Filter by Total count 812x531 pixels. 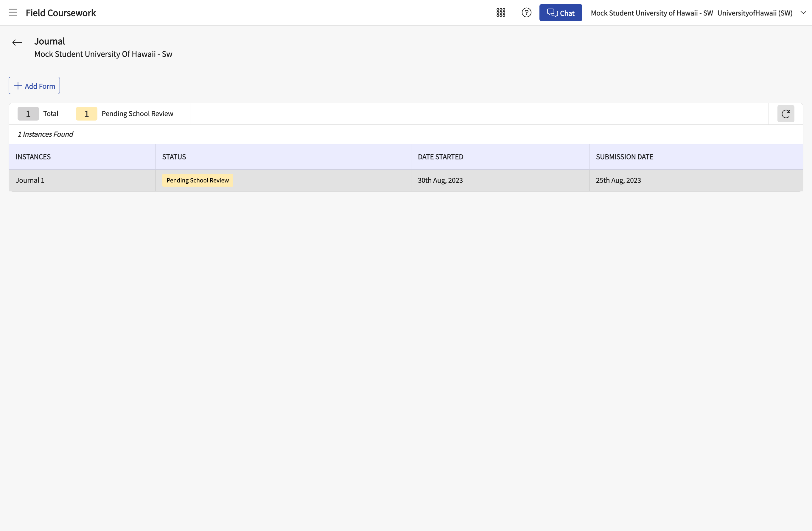click(x=38, y=114)
